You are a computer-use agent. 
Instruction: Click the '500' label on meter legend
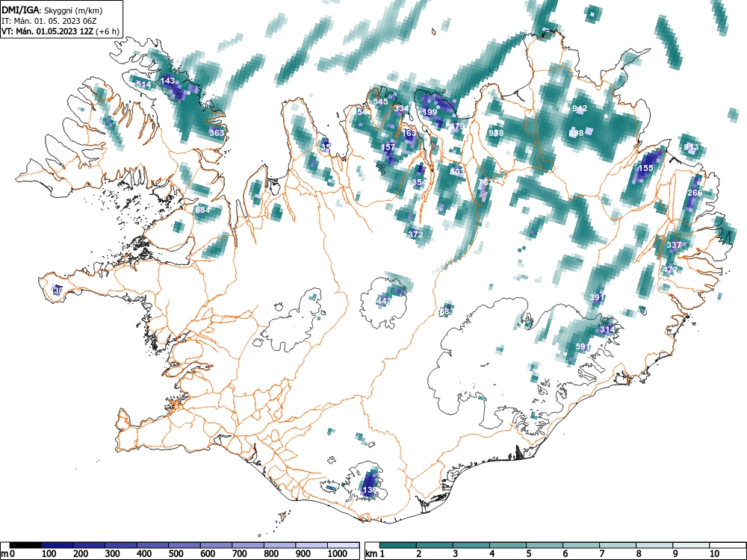tap(176, 553)
